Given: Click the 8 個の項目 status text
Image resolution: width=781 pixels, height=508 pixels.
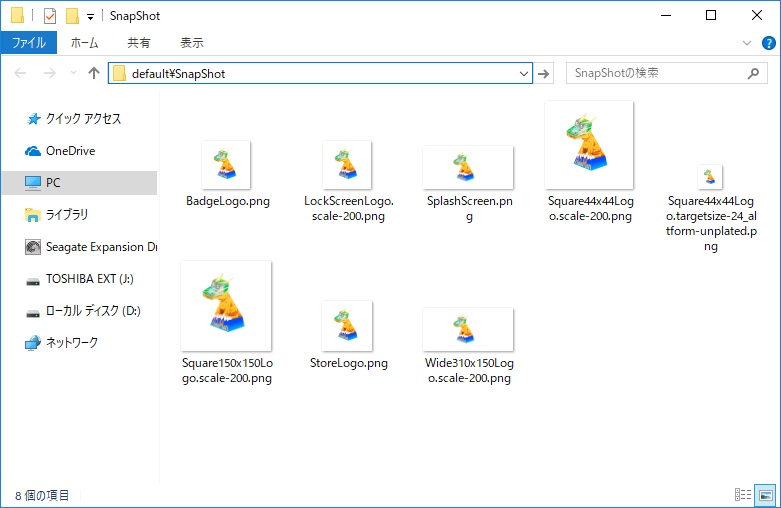Looking at the screenshot, I should pyautogui.click(x=42, y=496).
